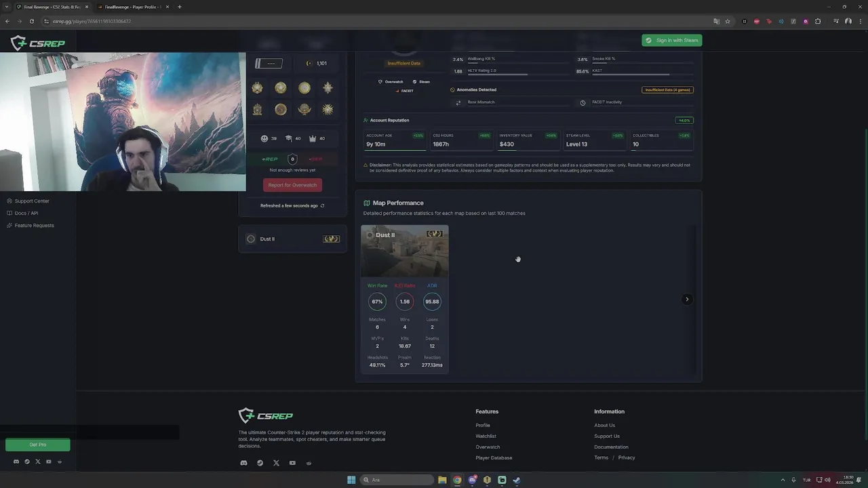
Task: Open the browser extensions puzzle icon
Action: point(818,21)
